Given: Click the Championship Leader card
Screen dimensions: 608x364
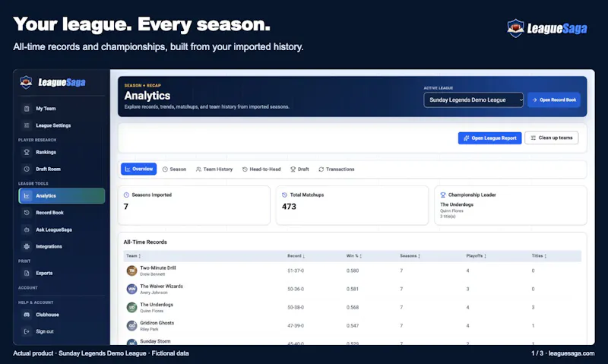Looking at the screenshot, I should (511, 205).
